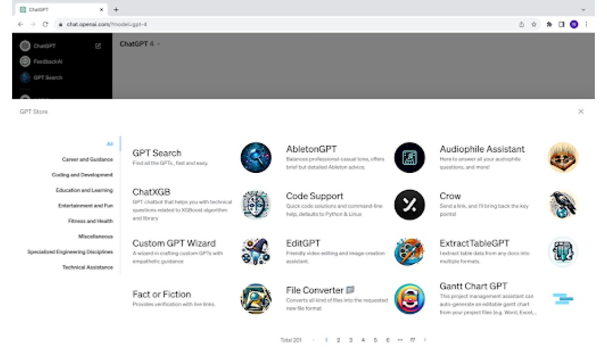Click the EditGPT film reel icon
Viewport: 607px width, 364px height.
tap(410, 252)
